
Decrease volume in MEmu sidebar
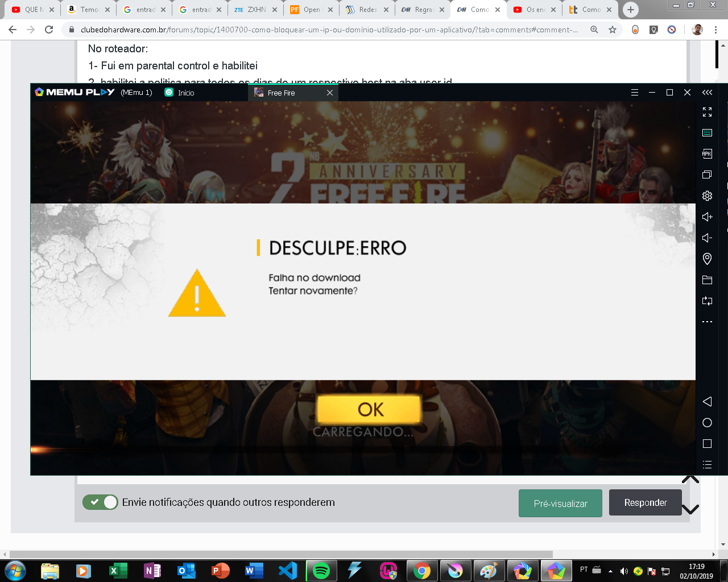coord(707,238)
